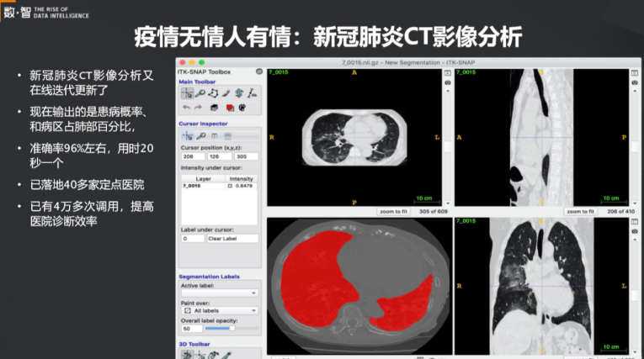Click the Clear Label field
The height and width of the screenshot is (359, 644).
click(x=232, y=239)
